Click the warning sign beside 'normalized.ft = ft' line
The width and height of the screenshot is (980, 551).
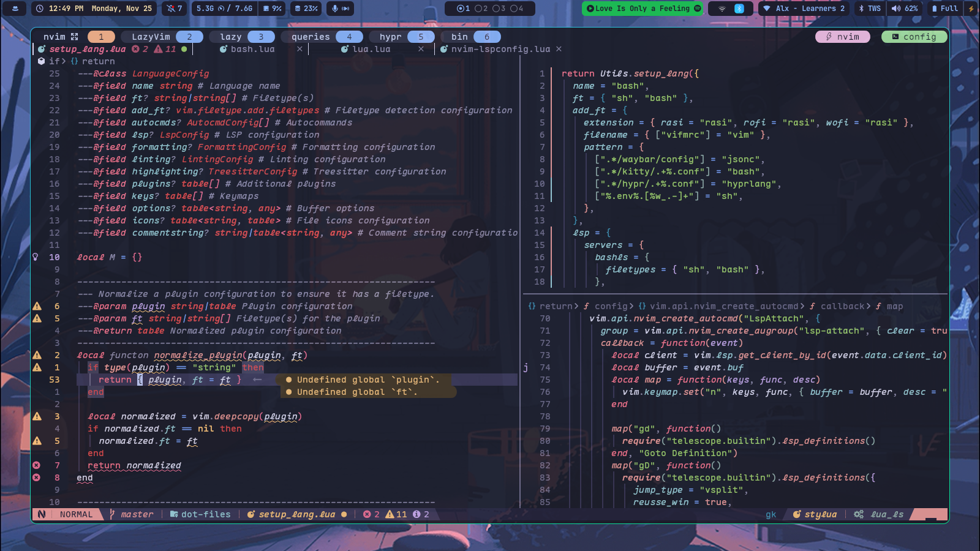37,441
